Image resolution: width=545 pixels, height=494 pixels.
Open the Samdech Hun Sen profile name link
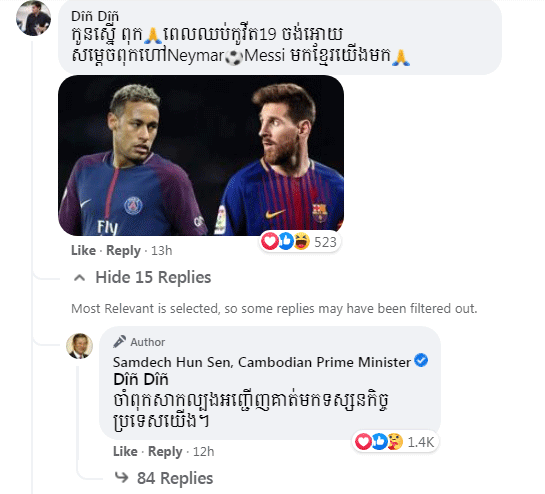click(x=262, y=362)
